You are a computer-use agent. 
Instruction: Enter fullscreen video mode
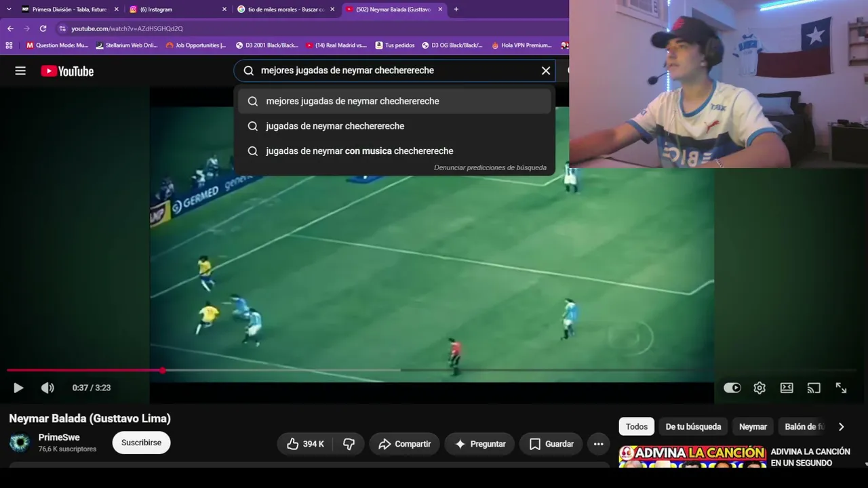[841, 388]
